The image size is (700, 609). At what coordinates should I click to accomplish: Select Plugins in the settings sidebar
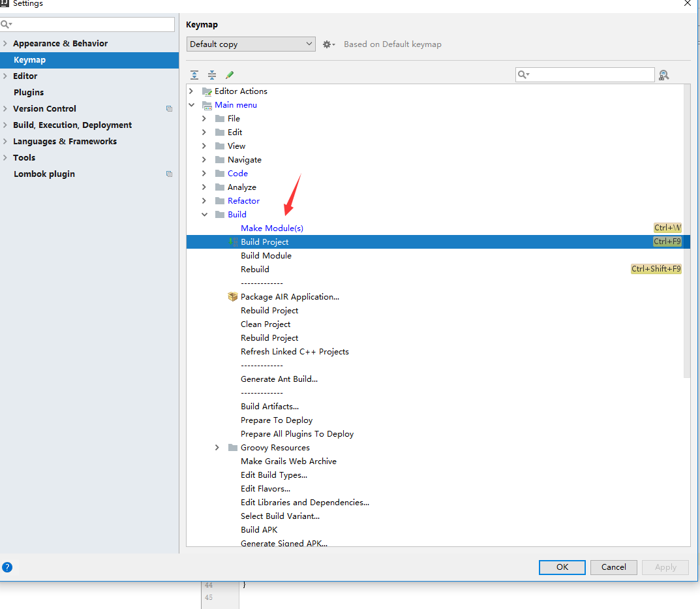tap(29, 93)
